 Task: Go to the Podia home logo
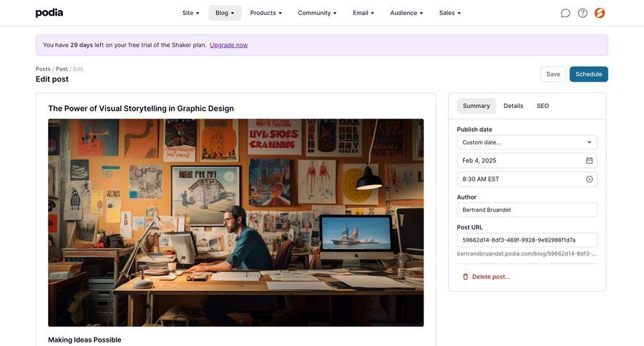[x=49, y=13]
